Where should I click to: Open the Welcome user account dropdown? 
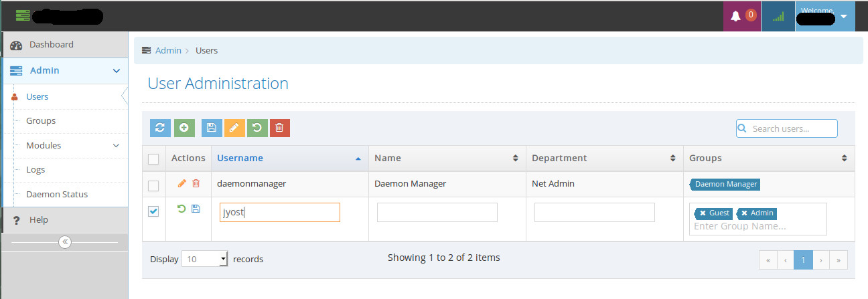pyautogui.click(x=843, y=16)
